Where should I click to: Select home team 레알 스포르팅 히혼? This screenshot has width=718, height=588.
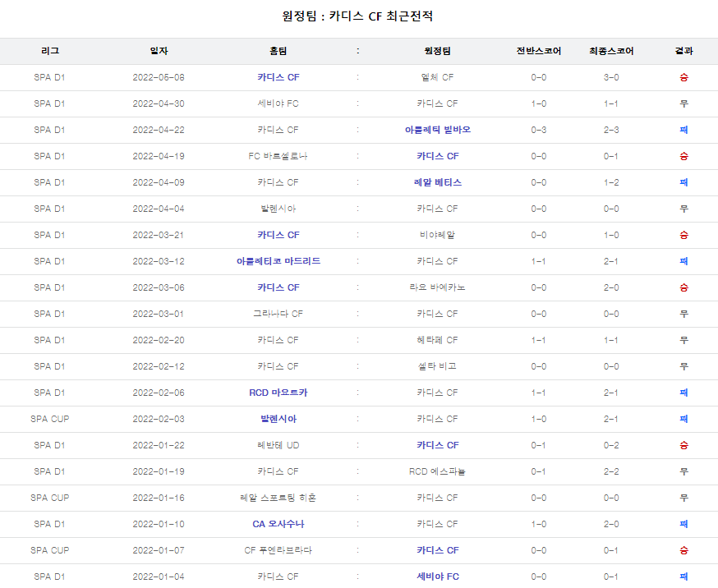(x=278, y=498)
